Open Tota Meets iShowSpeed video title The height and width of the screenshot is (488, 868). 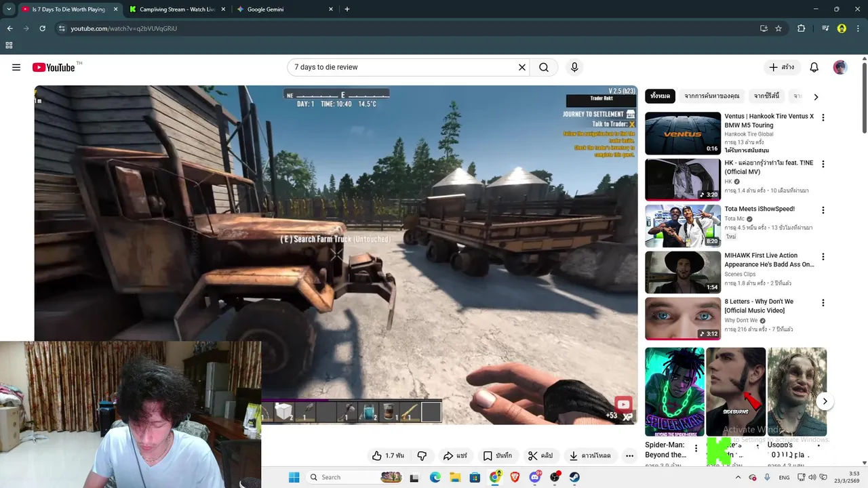[759, 209]
